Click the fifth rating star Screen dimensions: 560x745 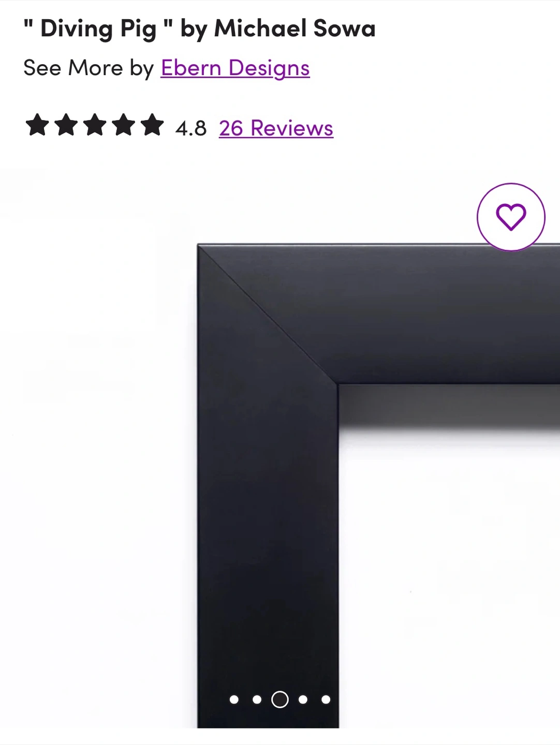coord(152,125)
